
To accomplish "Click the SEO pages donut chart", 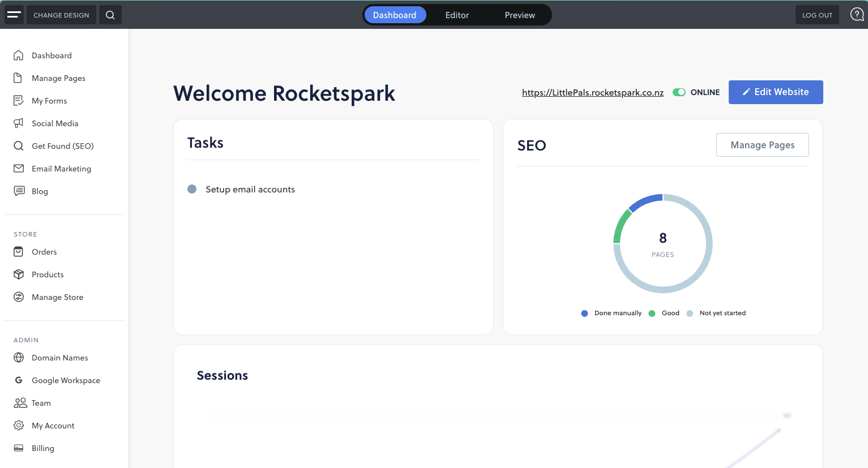I will tap(662, 243).
